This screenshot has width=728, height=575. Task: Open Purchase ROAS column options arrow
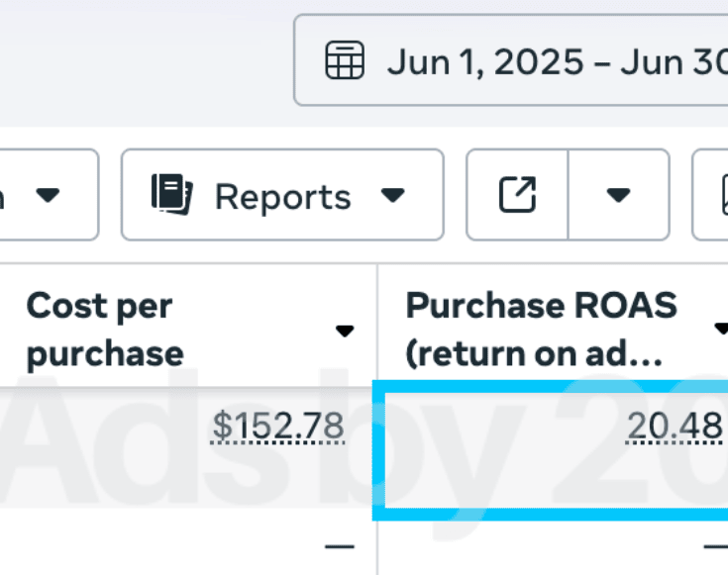click(x=721, y=328)
